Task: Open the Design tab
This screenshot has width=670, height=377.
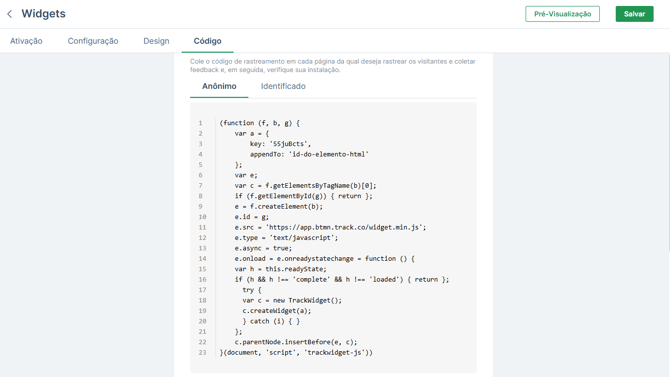Action: (156, 41)
